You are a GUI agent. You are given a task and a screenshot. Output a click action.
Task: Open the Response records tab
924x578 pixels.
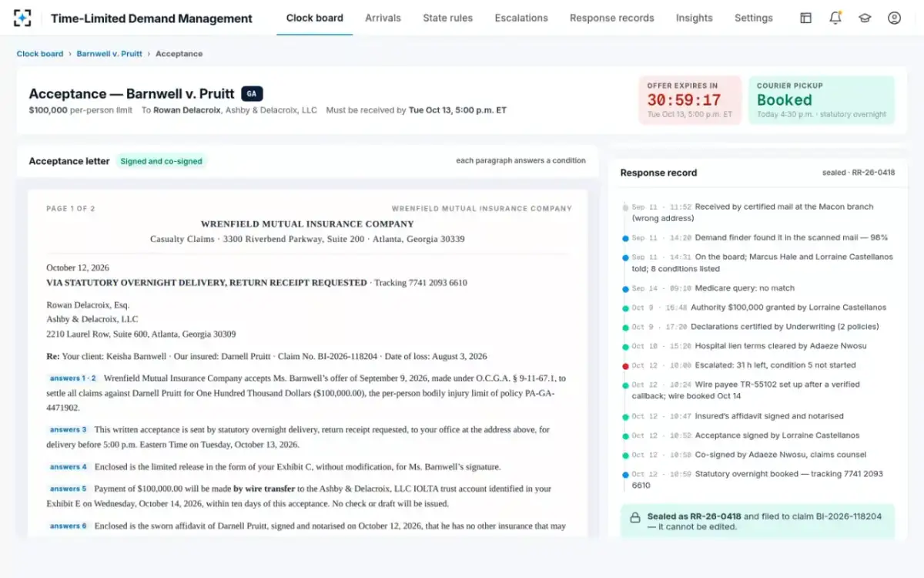(612, 18)
